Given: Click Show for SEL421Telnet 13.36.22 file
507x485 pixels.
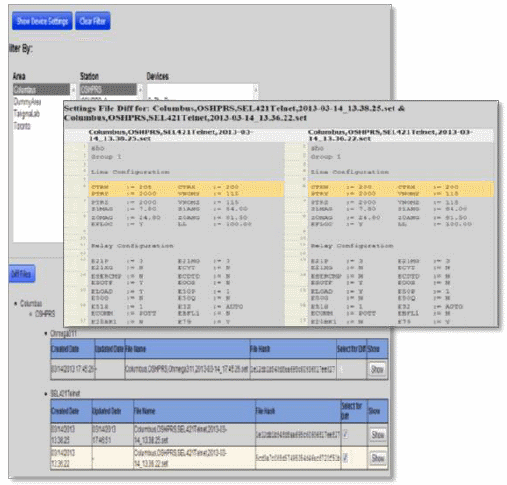Looking at the screenshot, I should coord(378,458).
